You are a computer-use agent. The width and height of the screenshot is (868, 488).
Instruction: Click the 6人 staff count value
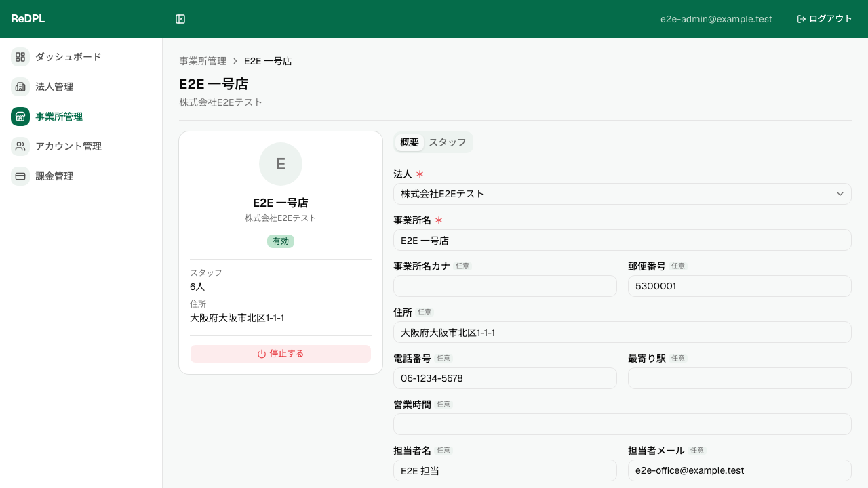coord(197,287)
